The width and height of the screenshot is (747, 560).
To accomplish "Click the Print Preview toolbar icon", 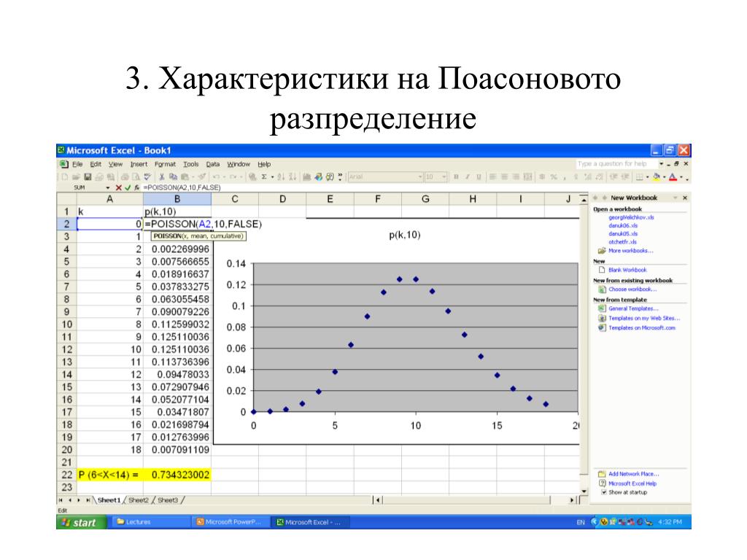I will tap(136, 176).
